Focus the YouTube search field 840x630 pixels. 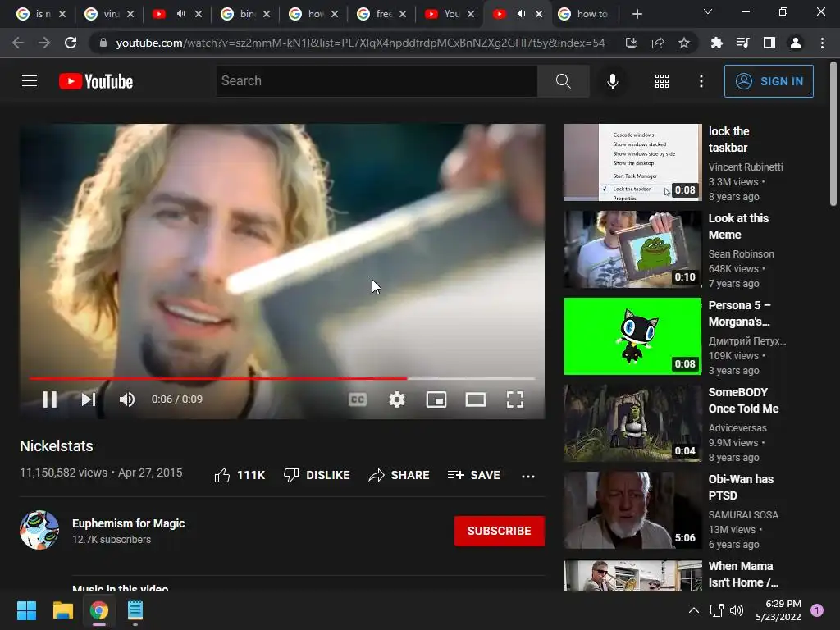tap(377, 81)
